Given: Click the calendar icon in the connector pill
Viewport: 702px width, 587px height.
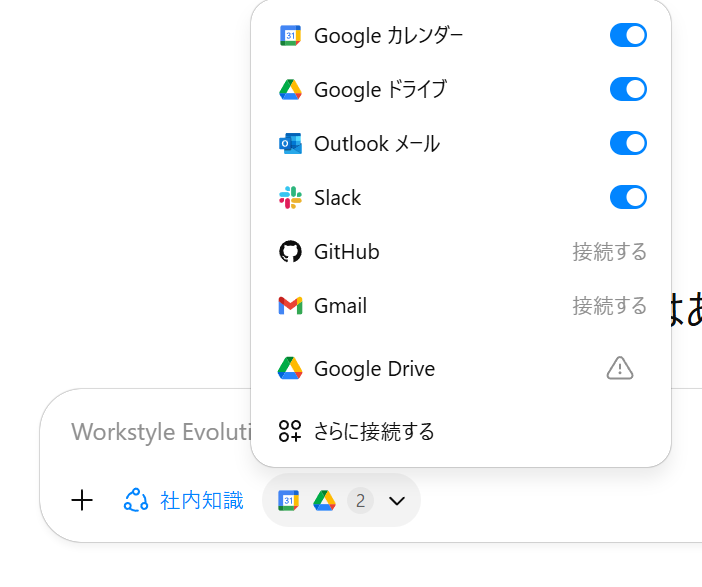Looking at the screenshot, I should click(289, 500).
